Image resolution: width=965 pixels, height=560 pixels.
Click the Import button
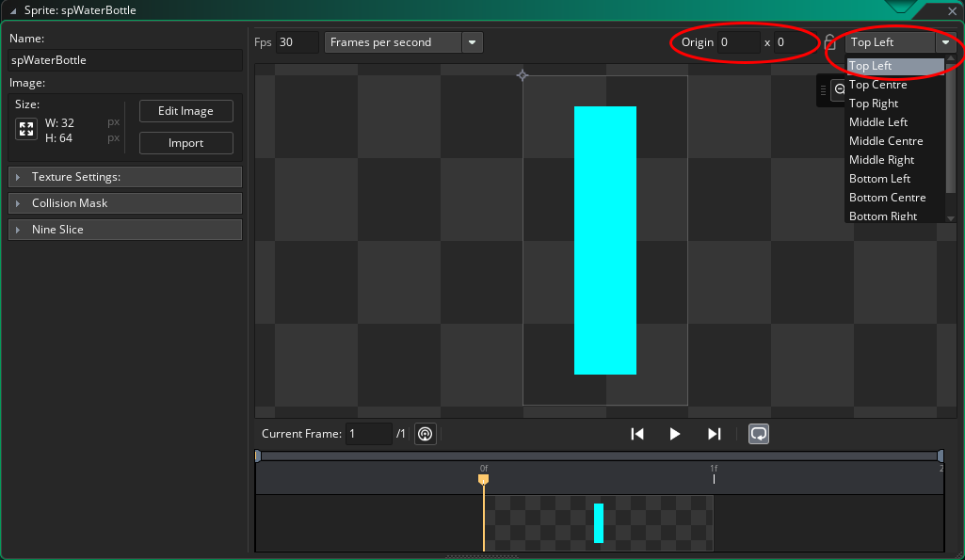185,143
